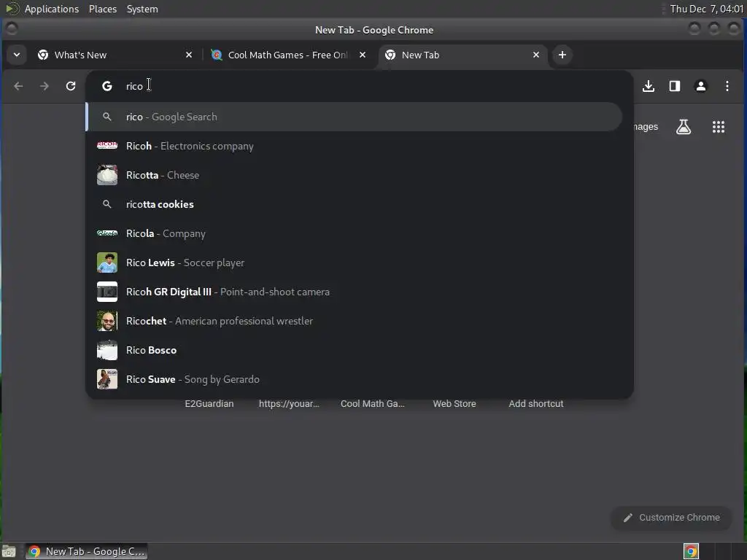Click Add shortcut
The image size is (747, 560).
(x=536, y=403)
